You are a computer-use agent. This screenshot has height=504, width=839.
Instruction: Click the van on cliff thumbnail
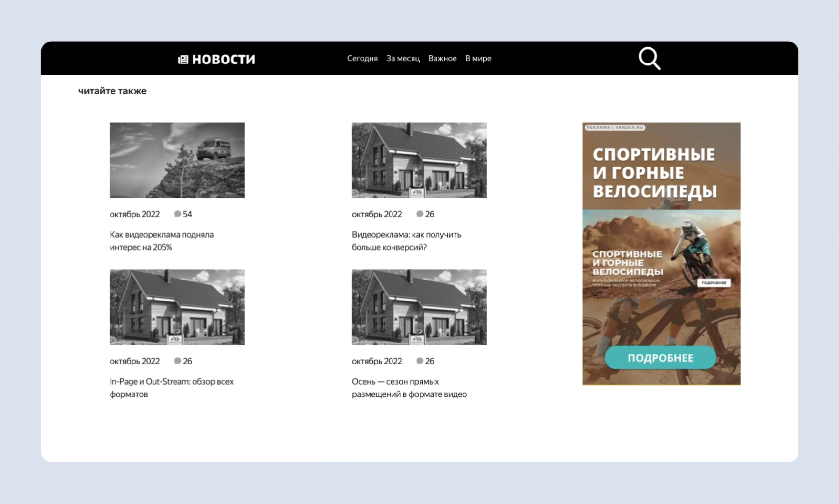pyautogui.click(x=177, y=160)
